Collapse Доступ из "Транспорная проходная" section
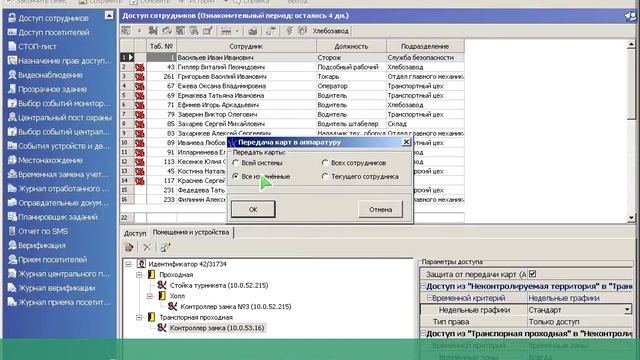Screen dimensions: 640x360 423,333
